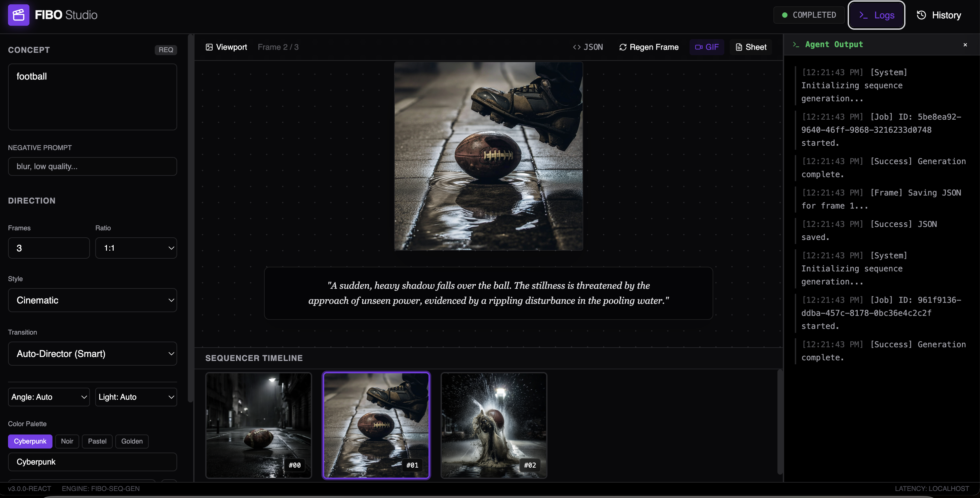Switch to the Viewport tab
This screenshot has height=498, width=980.
pos(226,47)
